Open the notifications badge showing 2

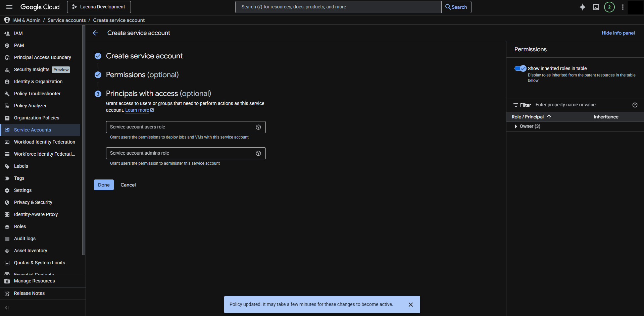pyautogui.click(x=609, y=7)
